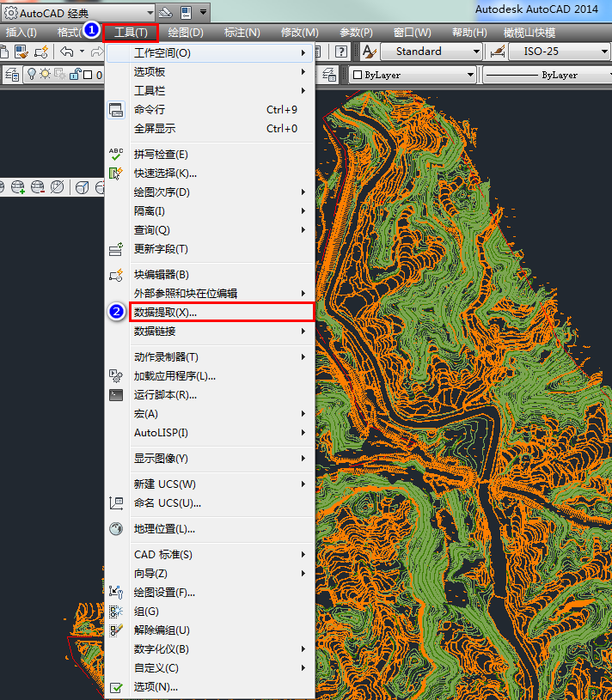Open the 修改(M) menu
Screen dimensions: 612x700
tap(299, 33)
